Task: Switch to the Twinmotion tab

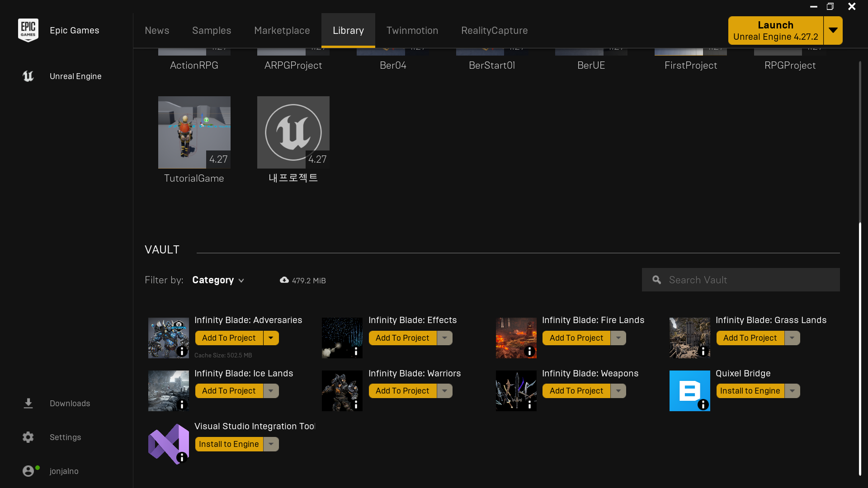Action: coord(412,30)
